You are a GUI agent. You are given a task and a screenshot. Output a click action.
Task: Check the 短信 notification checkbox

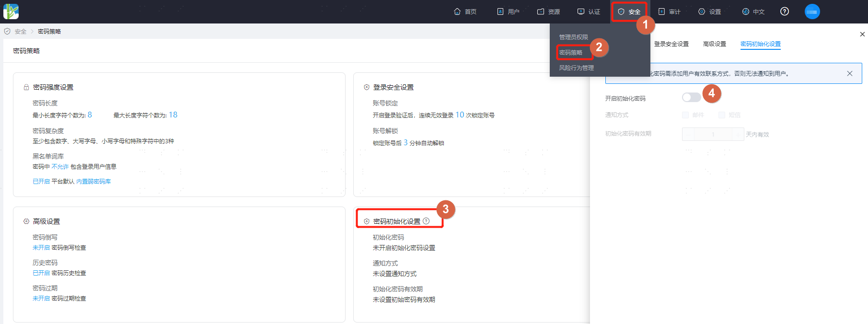pyautogui.click(x=722, y=115)
